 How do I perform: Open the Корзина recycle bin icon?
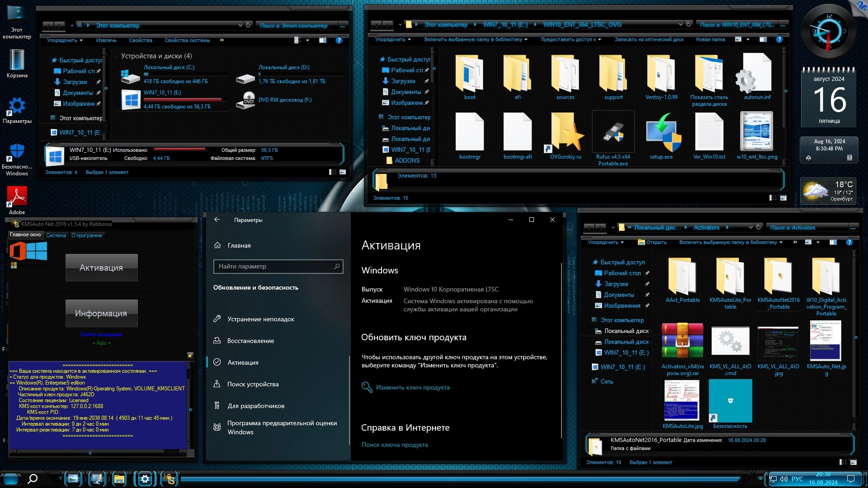point(17,60)
